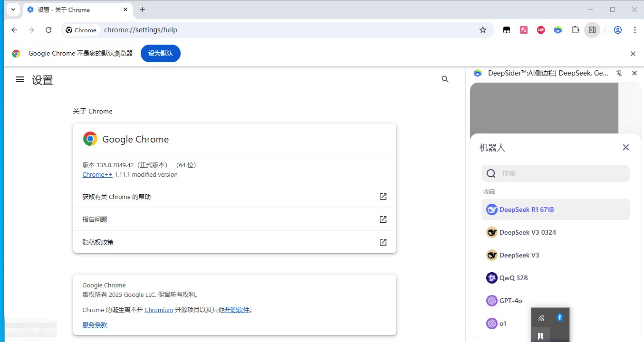Click the bookmark-shaped tray icon

click(x=540, y=336)
